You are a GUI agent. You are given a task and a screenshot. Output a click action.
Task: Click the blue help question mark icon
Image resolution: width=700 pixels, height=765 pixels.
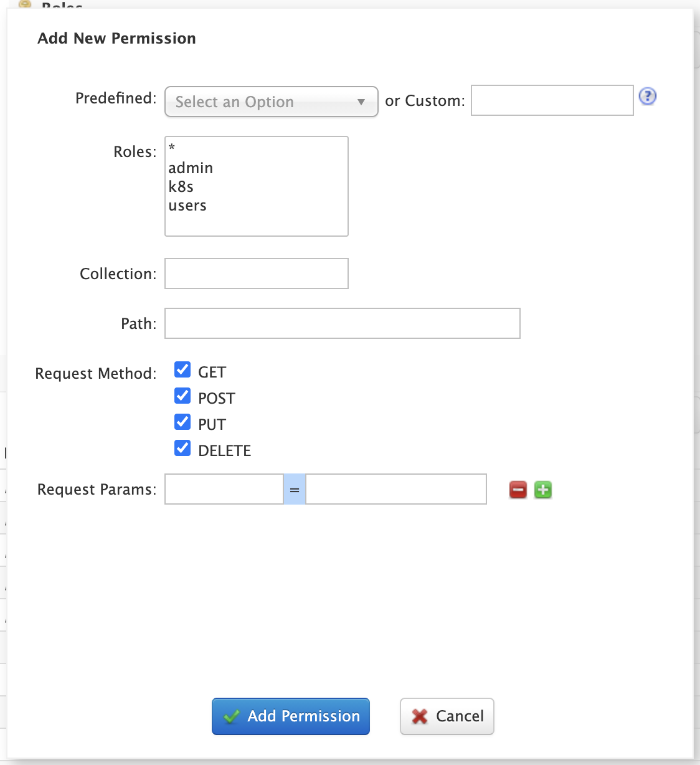click(648, 97)
